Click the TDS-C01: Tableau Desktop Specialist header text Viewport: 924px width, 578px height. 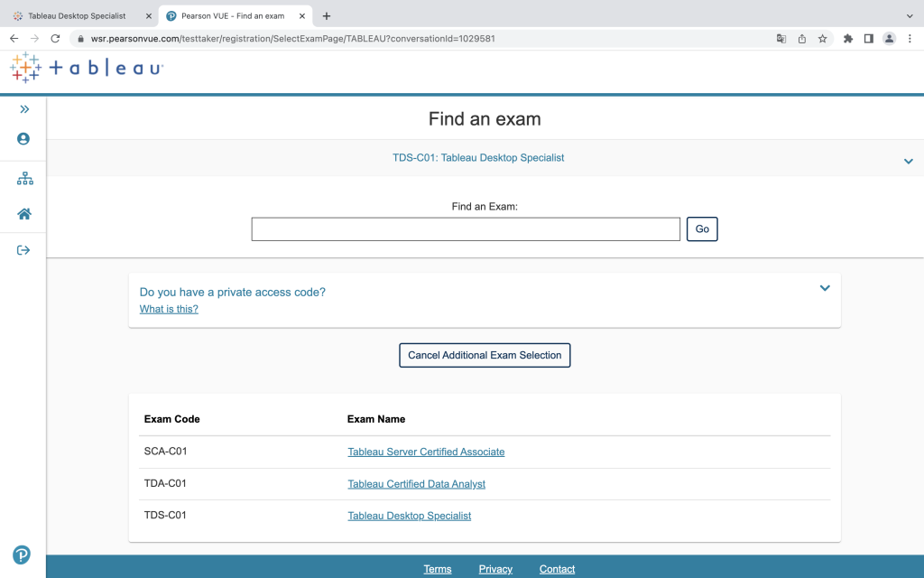tap(478, 157)
